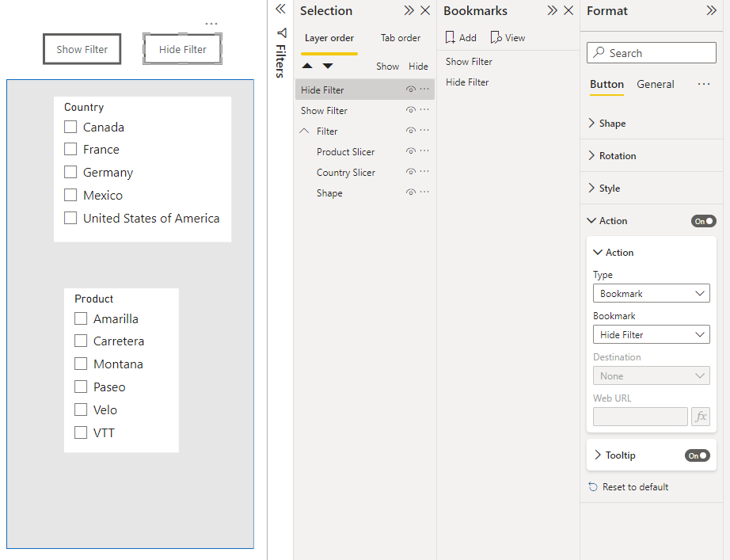Click the reset arrow icon beside Reset to default

[593, 487]
